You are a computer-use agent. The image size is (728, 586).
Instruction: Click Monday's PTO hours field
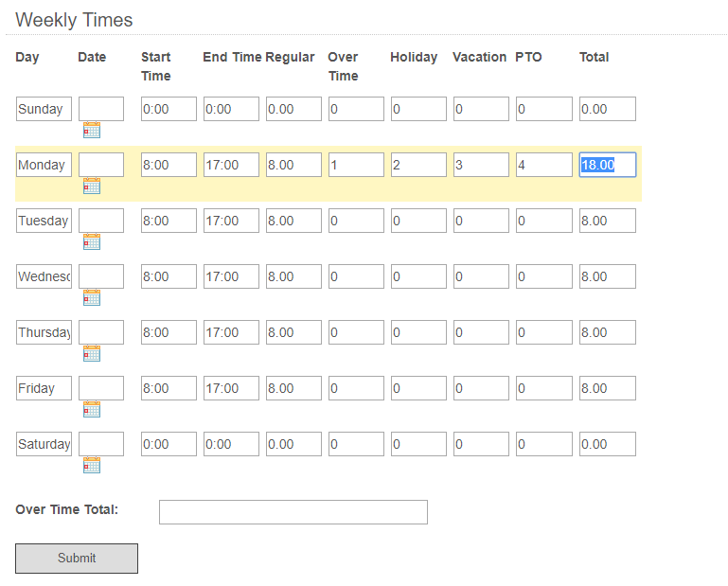click(x=543, y=165)
